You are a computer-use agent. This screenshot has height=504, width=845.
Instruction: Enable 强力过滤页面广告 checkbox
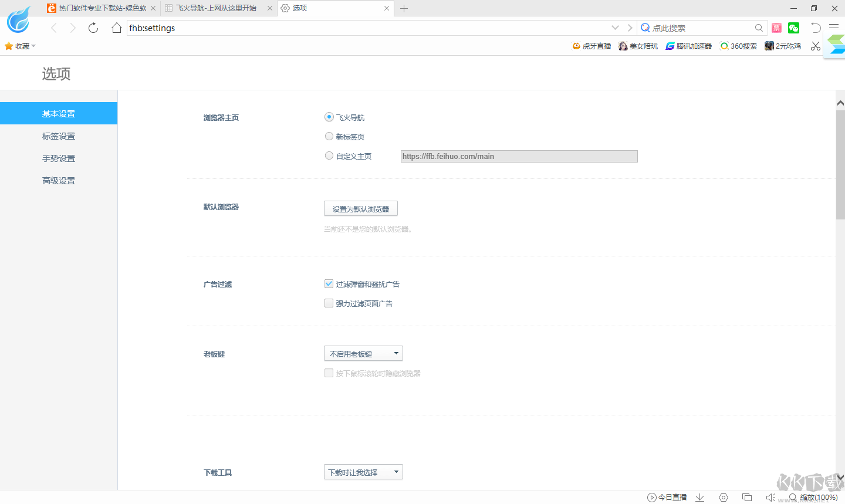(329, 303)
